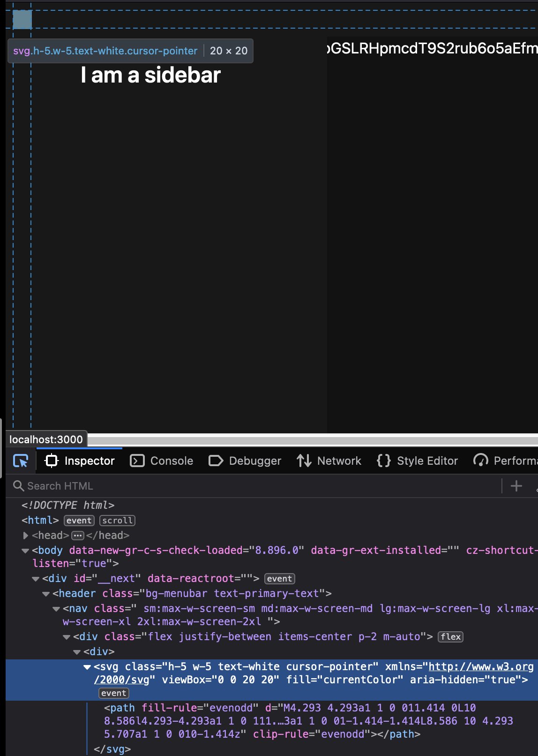
Task: Open the w3.org/2000/svg xmlns link
Action: (x=481, y=667)
